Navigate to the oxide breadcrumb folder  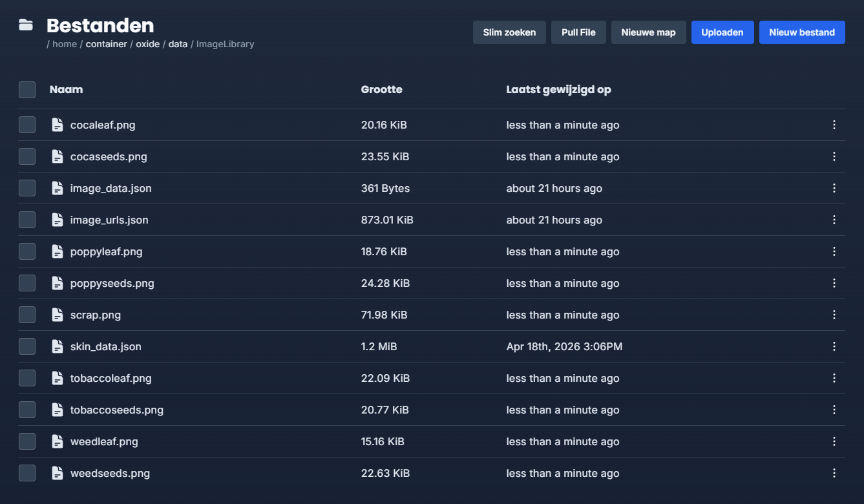point(147,44)
